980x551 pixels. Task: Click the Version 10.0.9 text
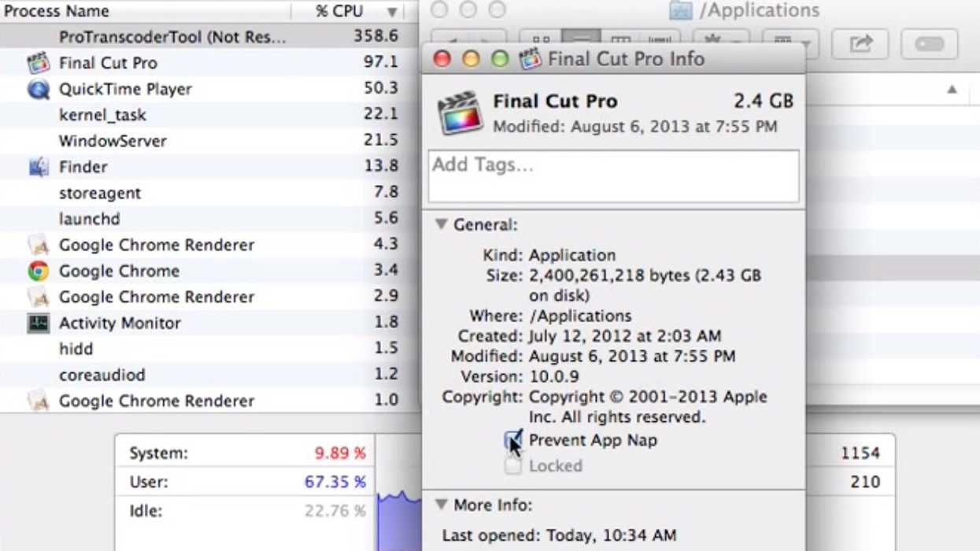click(x=554, y=376)
